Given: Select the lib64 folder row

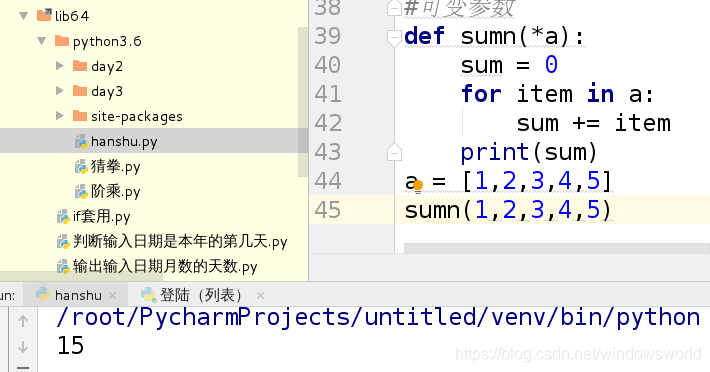Looking at the screenshot, I should tap(72, 16).
